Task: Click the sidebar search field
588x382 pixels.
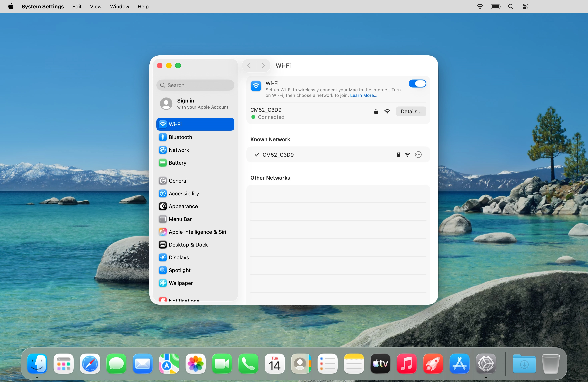Action: [195, 85]
